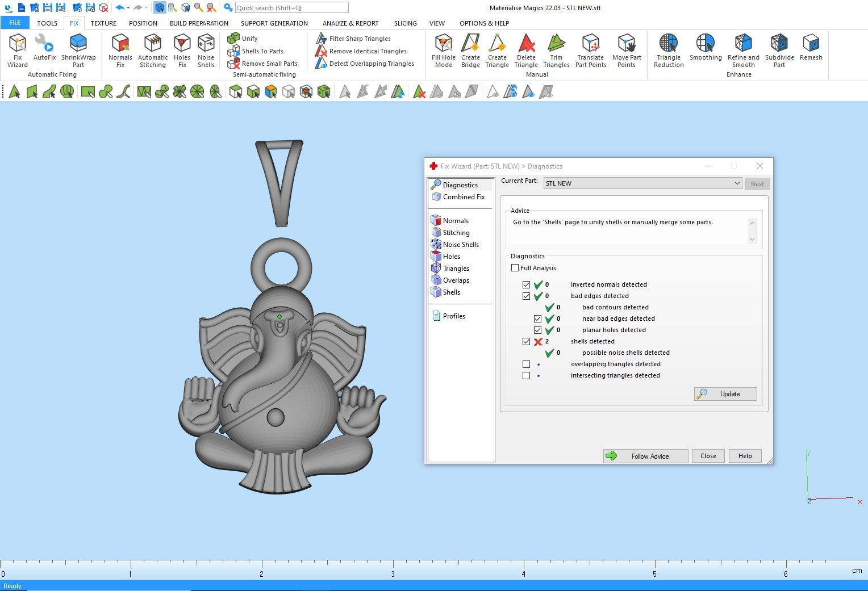Open the Remesh tool
Image resolution: width=868 pixels, height=591 pixels.
pyautogui.click(x=811, y=47)
